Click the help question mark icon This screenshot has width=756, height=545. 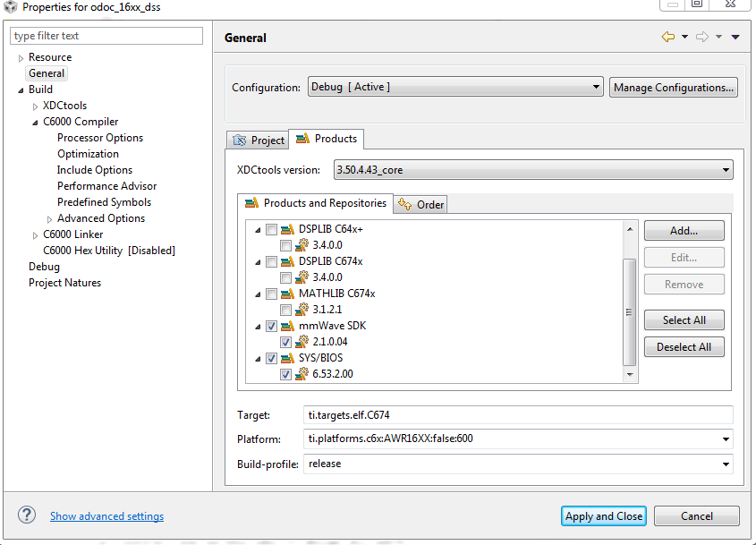coord(27,515)
